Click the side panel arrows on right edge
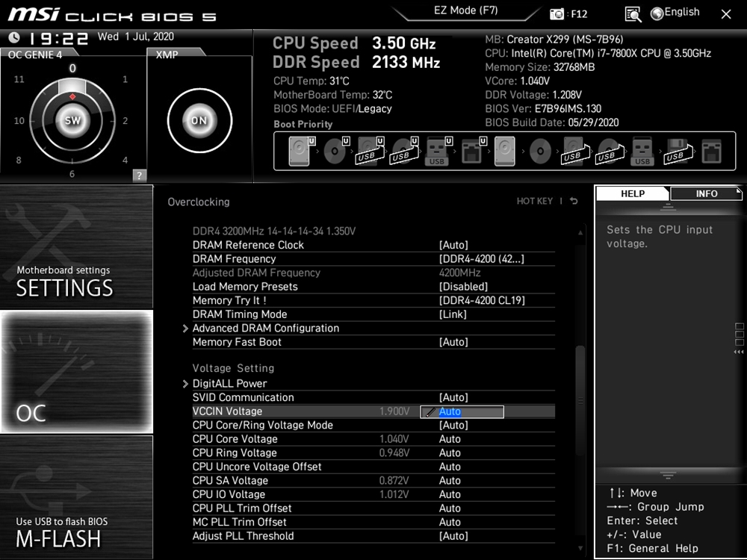Image resolution: width=747 pixels, height=560 pixels. pos(739,352)
